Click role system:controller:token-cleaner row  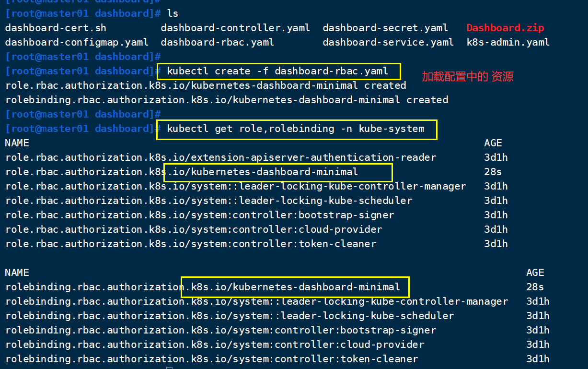tap(256, 244)
